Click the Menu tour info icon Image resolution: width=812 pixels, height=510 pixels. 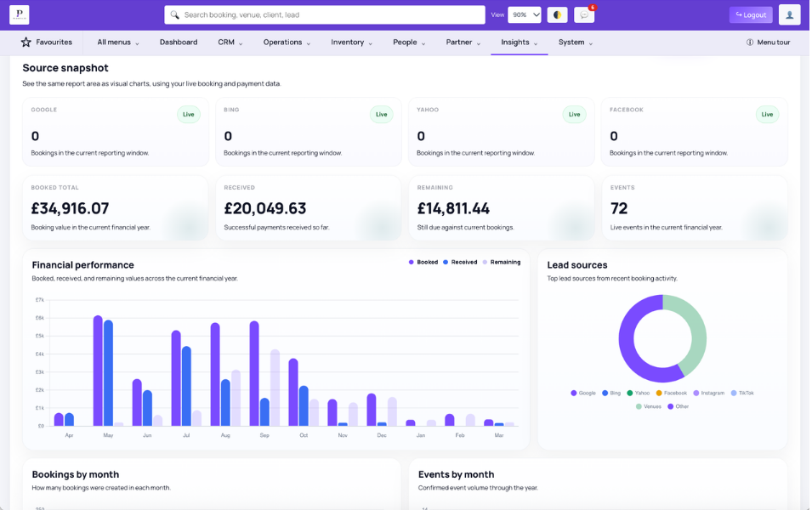point(750,42)
